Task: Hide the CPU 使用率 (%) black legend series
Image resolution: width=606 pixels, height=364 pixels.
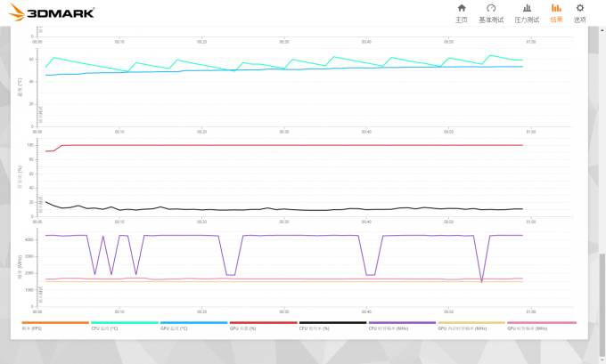Action: pos(332,324)
